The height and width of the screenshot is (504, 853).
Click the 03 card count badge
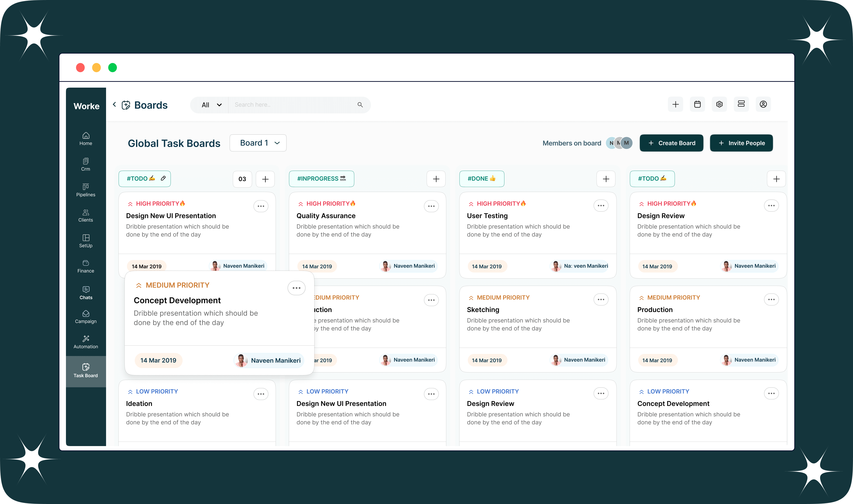pos(242,179)
